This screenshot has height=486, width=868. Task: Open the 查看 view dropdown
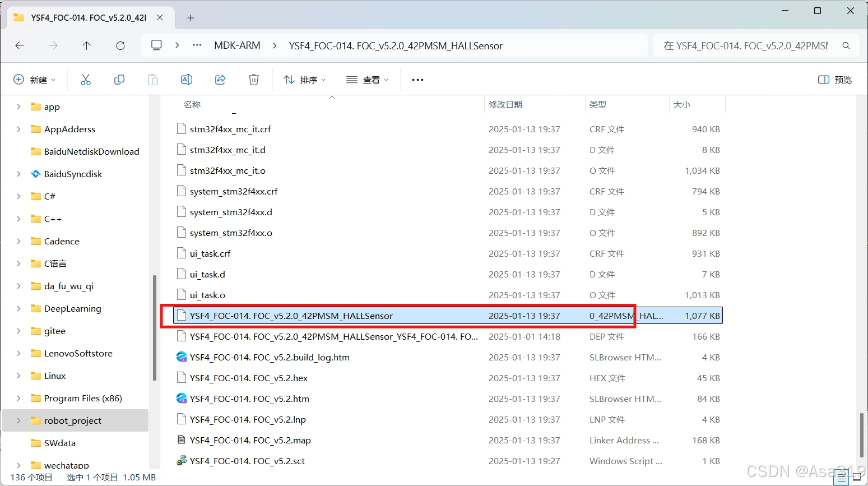point(367,79)
